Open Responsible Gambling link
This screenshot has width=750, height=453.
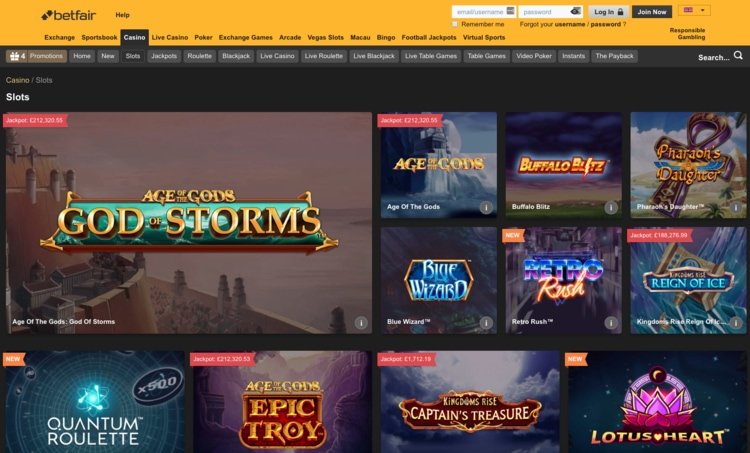pos(687,33)
